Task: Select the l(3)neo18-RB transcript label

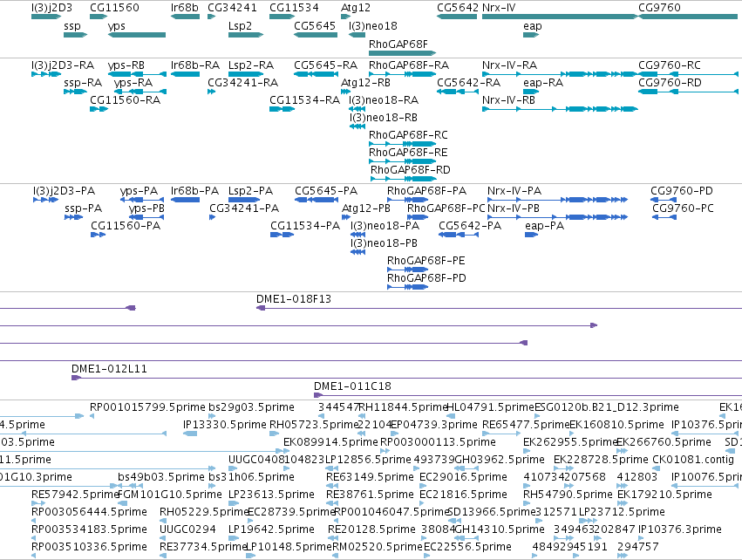Action: [x=384, y=118]
